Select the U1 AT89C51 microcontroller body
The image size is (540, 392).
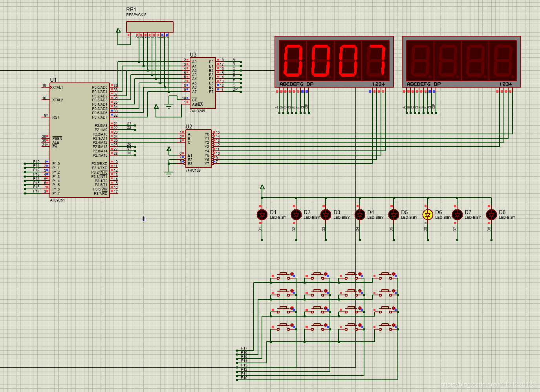coord(80,140)
